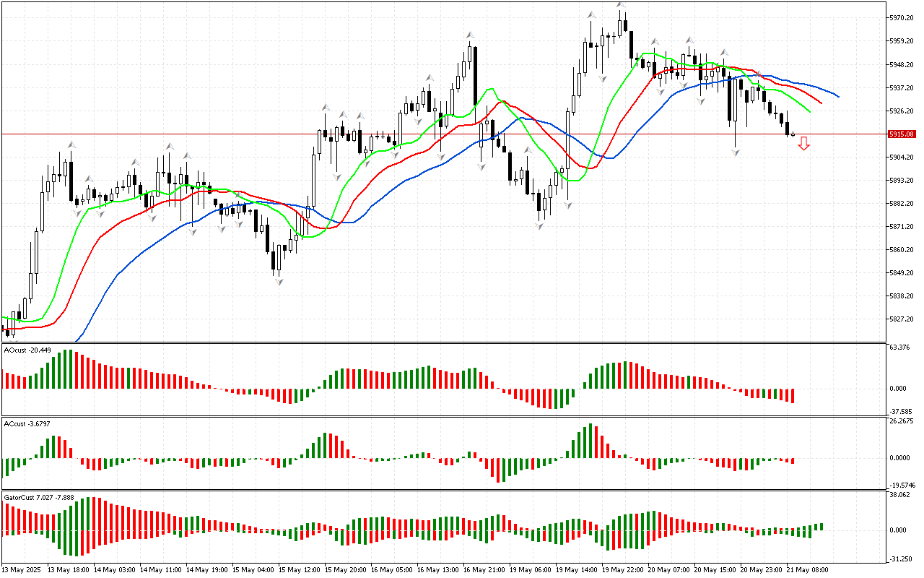Image resolution: width=924 pixels, height=578 pixels.
Task: Select the AOcust indicator label
Action: pos(27,350)
